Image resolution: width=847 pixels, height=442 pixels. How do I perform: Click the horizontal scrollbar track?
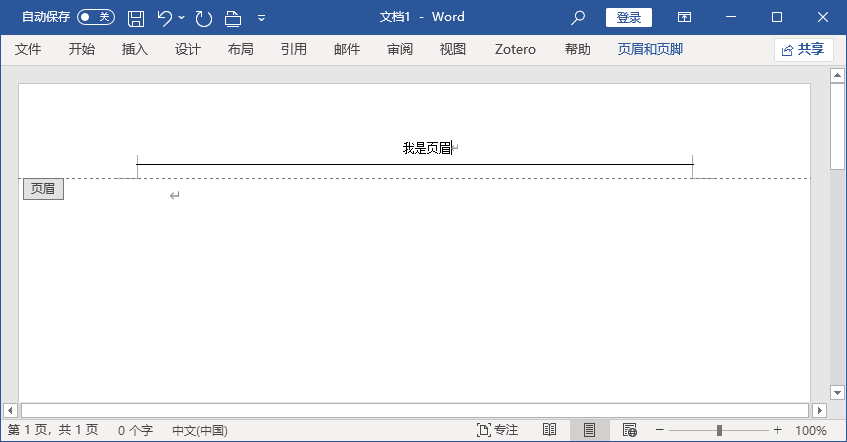pyautogui.click(x=414, y=410)
